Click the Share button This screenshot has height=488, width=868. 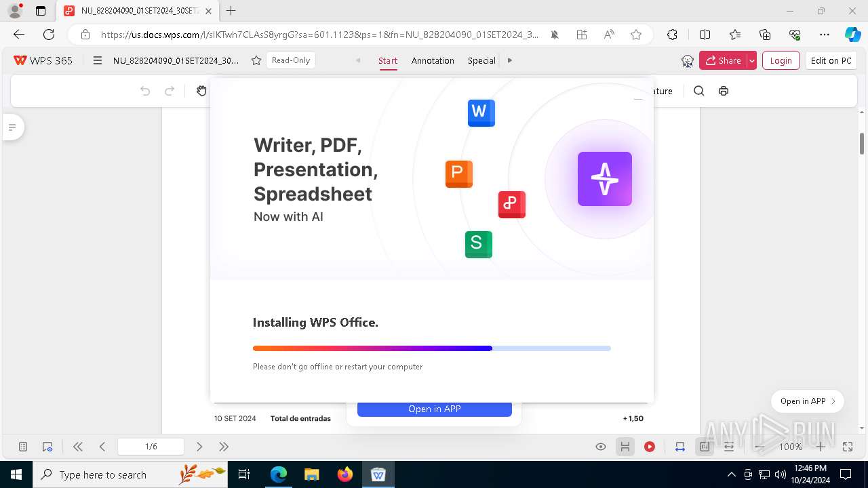pos(723,60)
